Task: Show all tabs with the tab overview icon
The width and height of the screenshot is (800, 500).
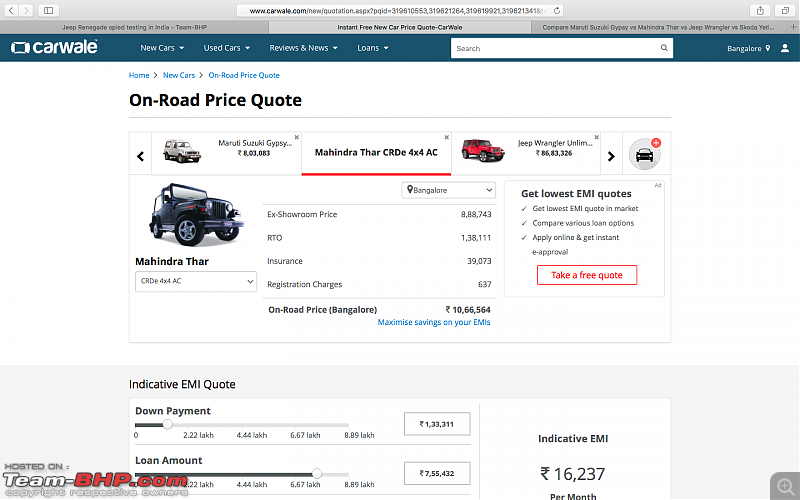Action: 785,10
